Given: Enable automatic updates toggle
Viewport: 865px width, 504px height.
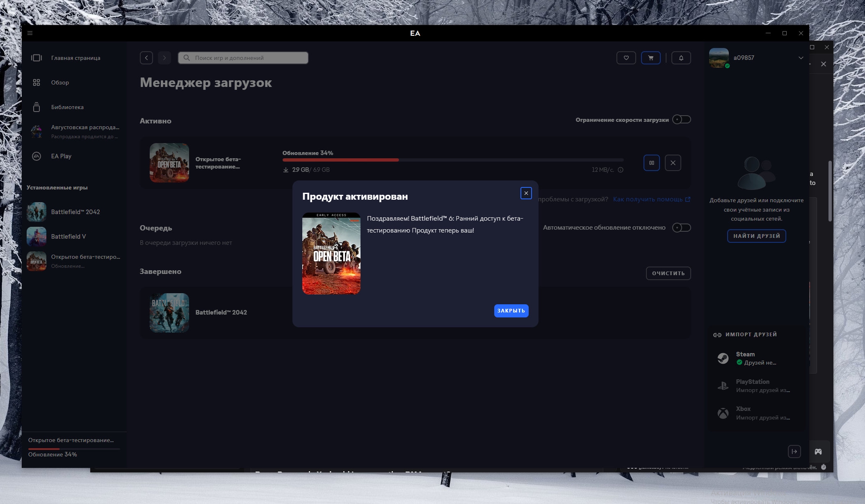Looking at the screenshot, I should tap(681, 228).
